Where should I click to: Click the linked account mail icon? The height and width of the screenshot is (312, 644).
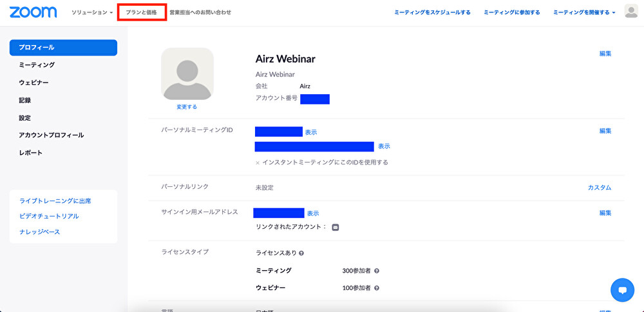tap(335, 228)
